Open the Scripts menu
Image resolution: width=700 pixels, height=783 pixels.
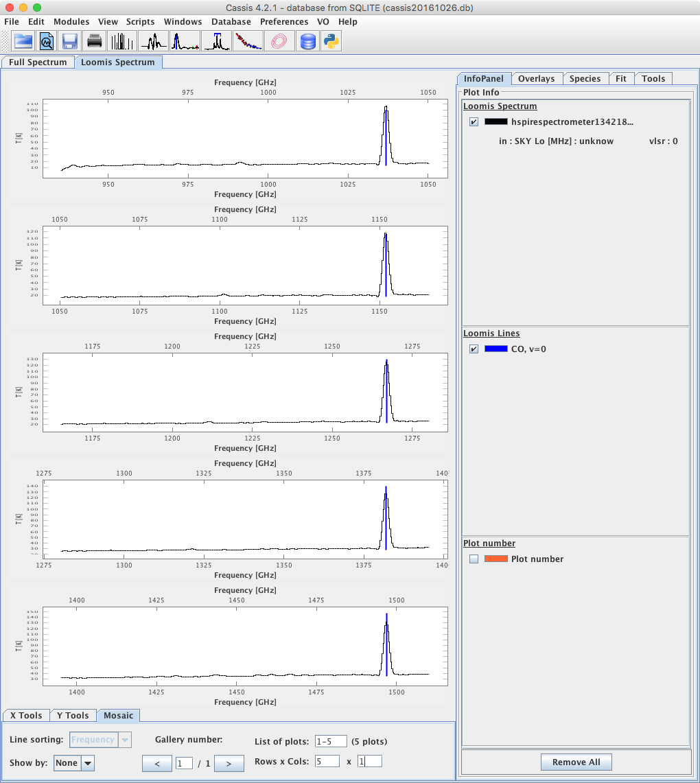(140, 21)
